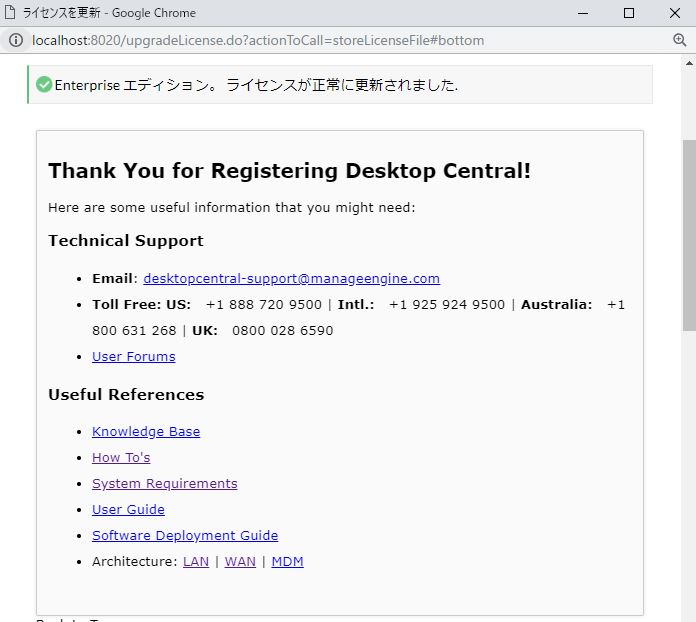Click the scrollbar up arrow
Screen dimensions: 696x622
(x=689, y=63)
